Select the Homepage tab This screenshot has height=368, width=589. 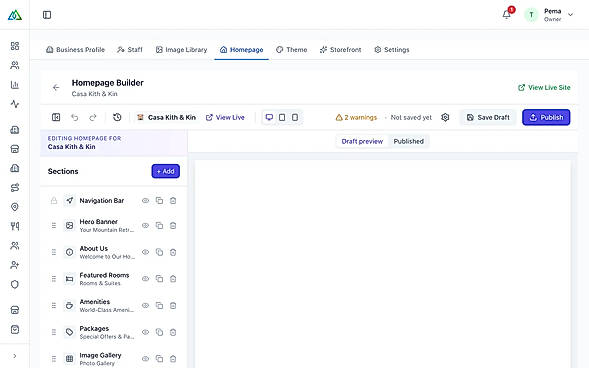coord(242,50)
